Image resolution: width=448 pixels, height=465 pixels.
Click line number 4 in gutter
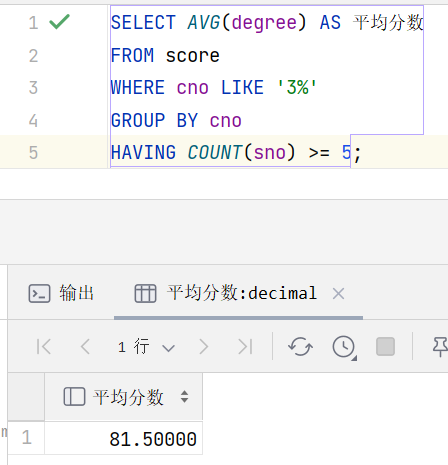[x=33, y=120]
